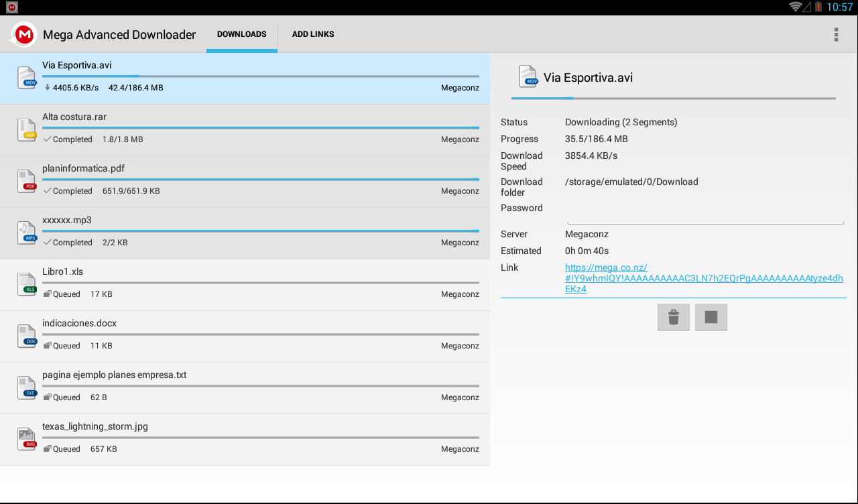Click the Megaconz server label of Libro1.xls

[460, 294]
